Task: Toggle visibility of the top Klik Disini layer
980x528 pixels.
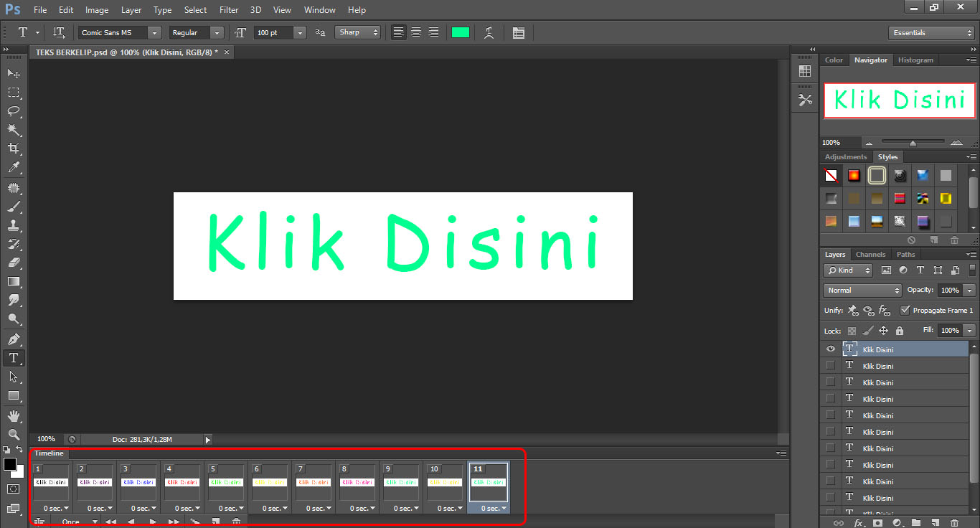Action: click(830, 349)
